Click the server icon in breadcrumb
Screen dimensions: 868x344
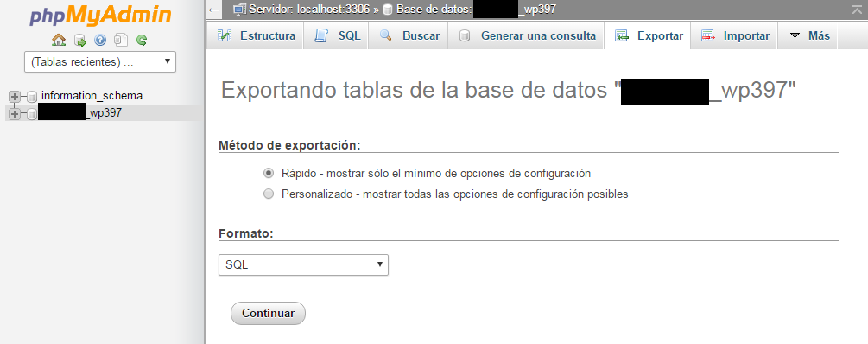240,9
